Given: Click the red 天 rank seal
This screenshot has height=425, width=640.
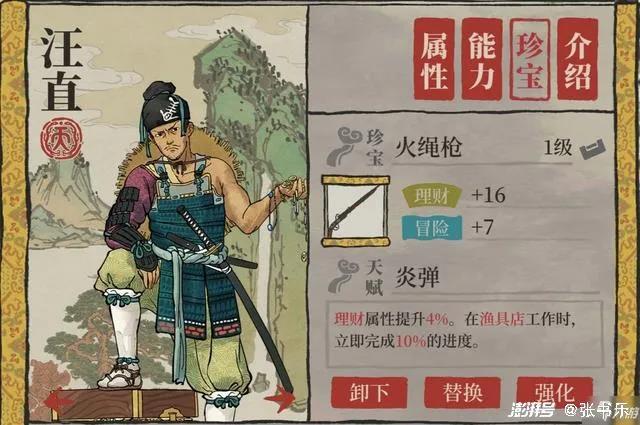Looking at the screenshot, I should pos(61,138).
